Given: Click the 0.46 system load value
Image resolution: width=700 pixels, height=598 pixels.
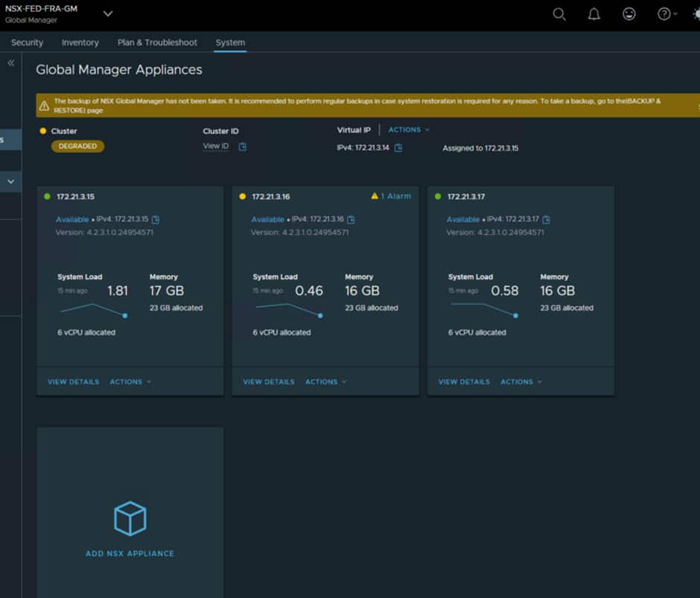Looking at the screenshot, I should (309, 290).
